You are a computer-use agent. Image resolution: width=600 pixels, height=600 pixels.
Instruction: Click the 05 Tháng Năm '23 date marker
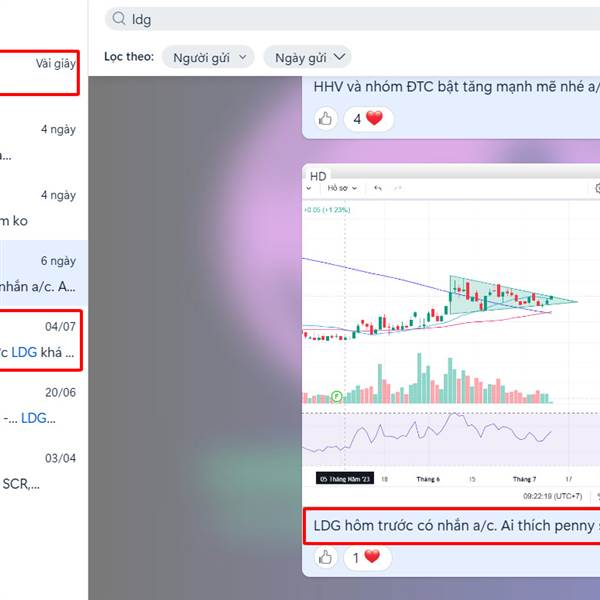click(x=344, y=479)
